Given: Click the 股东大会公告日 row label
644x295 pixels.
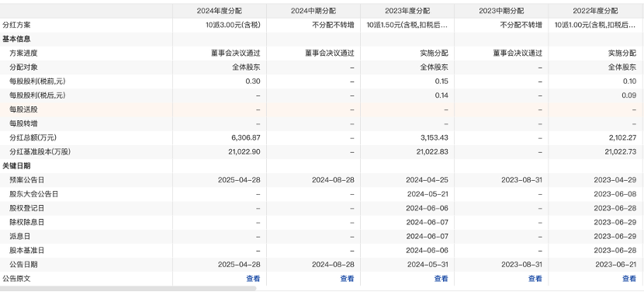Looking at the screenshot, I should coord(34,194).
